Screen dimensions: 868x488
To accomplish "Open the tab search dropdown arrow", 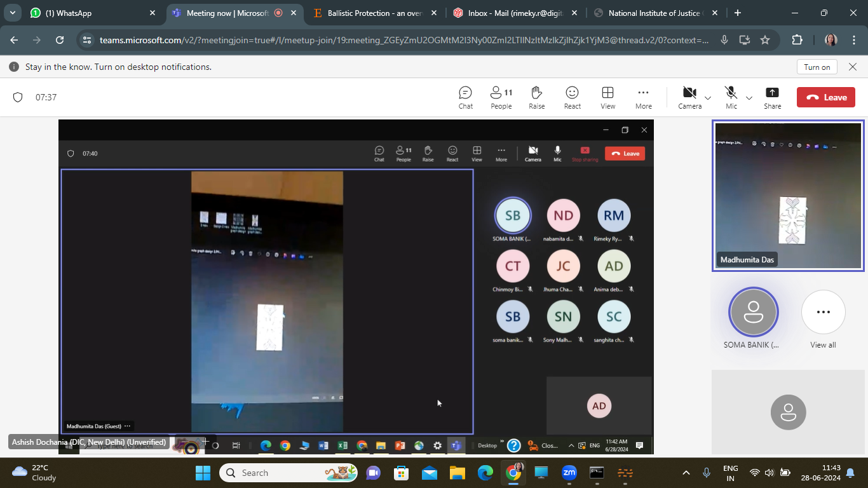I will tap(12, 13).
